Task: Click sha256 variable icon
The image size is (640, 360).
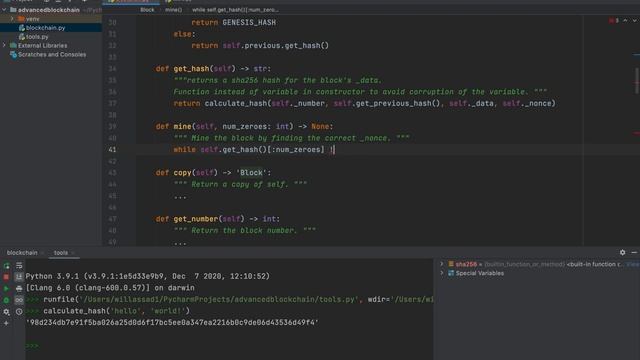Action: (451, 264)
